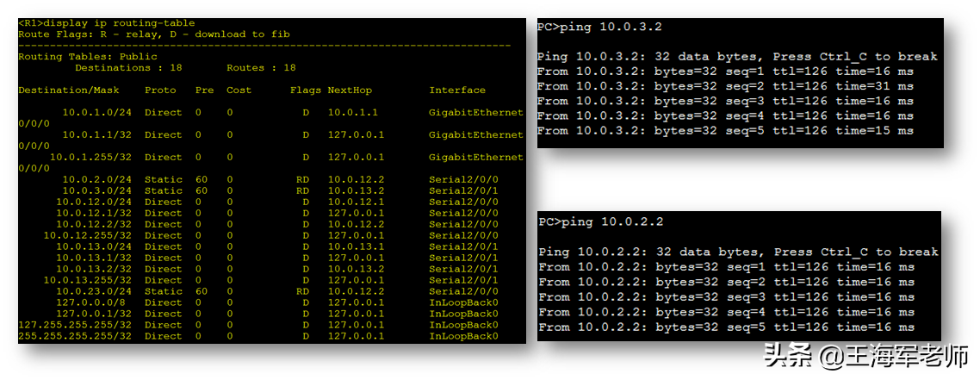Screen dimensions: 980x380
Task: Click the NextHop column header
Action: [349, 90]
